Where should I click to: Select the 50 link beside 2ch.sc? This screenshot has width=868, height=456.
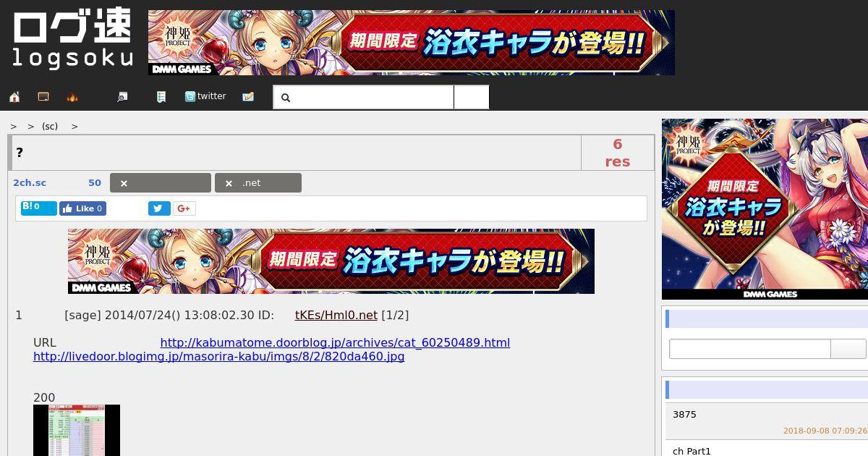point(95,183)
